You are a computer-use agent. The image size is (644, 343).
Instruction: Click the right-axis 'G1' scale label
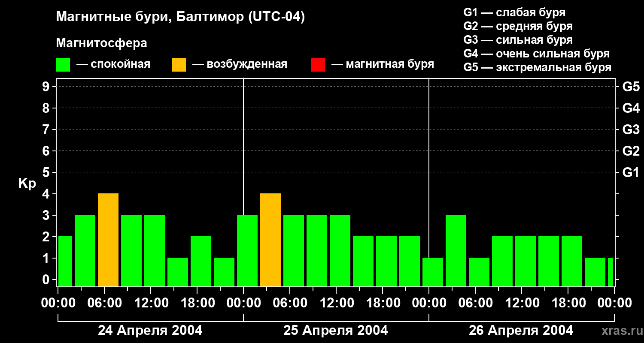coord(631,172)
